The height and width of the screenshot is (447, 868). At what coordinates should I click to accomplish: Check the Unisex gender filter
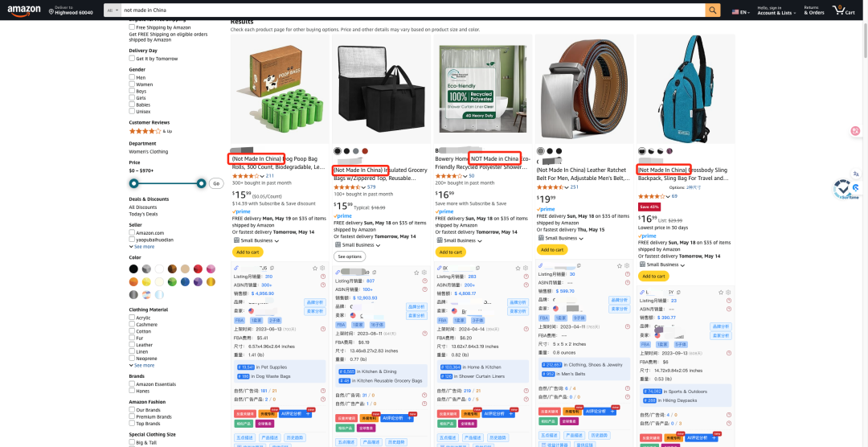pos(132,111)
